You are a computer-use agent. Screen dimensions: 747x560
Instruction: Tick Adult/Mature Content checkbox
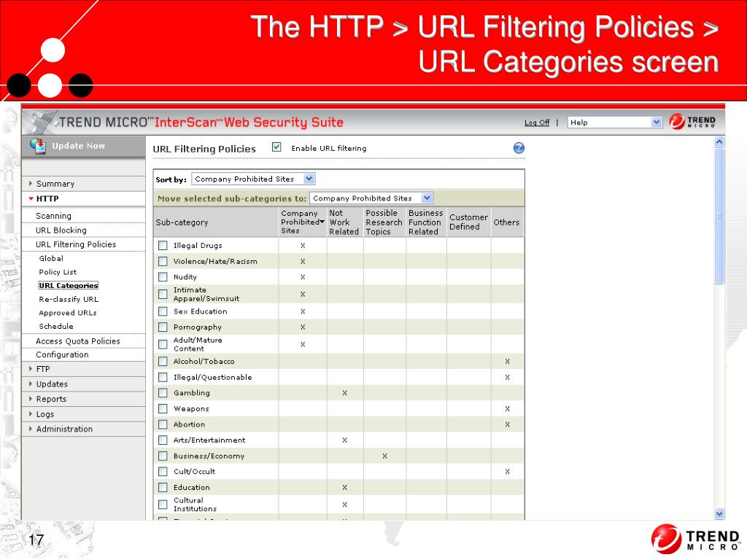pos(163,344)
